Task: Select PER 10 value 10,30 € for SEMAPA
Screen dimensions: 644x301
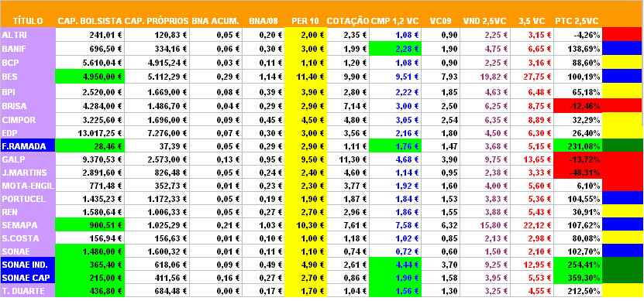Action: (305, 224)
